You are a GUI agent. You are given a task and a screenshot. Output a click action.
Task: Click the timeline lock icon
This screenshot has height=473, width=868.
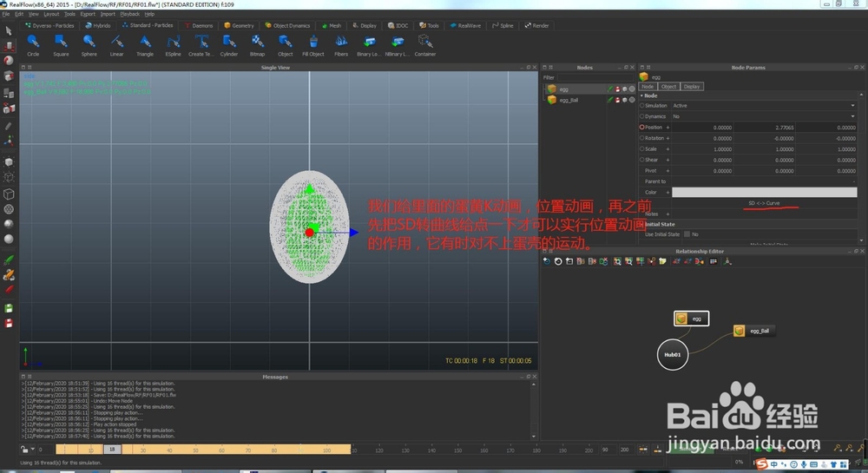(x=24, y=450)
